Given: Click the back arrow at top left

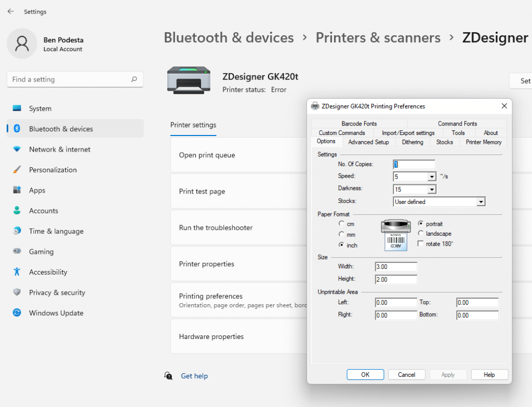Looking at the screenshot, I should (10, 11).
